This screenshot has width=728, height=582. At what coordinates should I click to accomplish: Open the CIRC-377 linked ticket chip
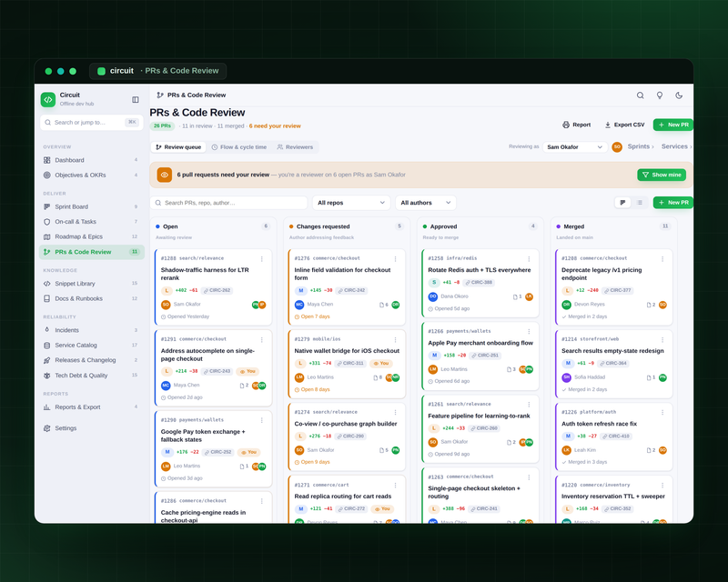point(618,290)
